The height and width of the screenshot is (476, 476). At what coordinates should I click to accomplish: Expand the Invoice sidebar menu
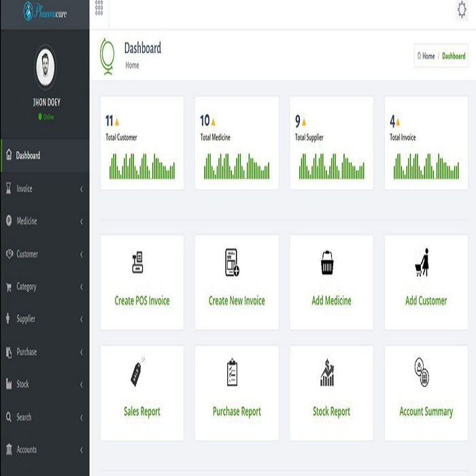click(44, 189)
